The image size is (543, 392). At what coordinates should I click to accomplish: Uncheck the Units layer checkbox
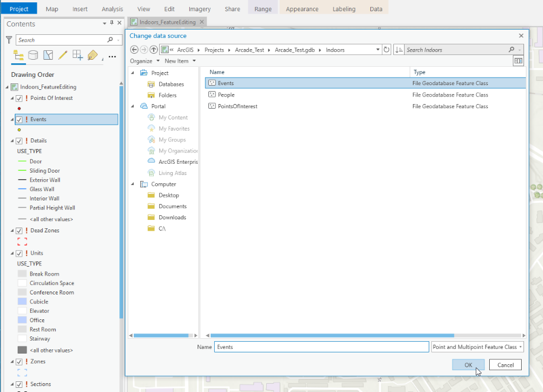[x=19, y=254]
